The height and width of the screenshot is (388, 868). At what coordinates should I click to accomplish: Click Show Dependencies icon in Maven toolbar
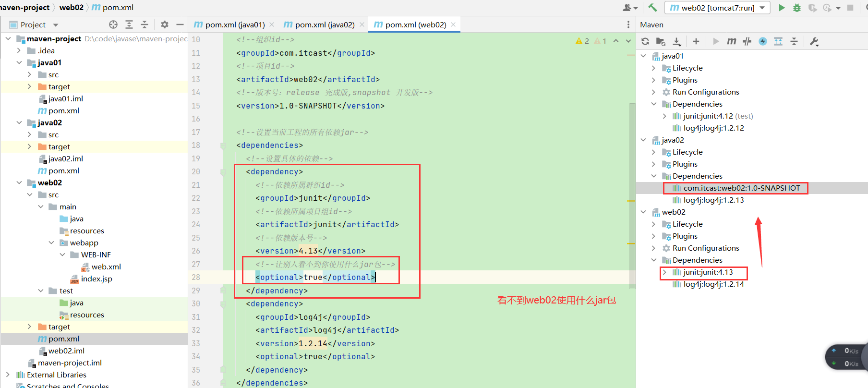[778, 41]
